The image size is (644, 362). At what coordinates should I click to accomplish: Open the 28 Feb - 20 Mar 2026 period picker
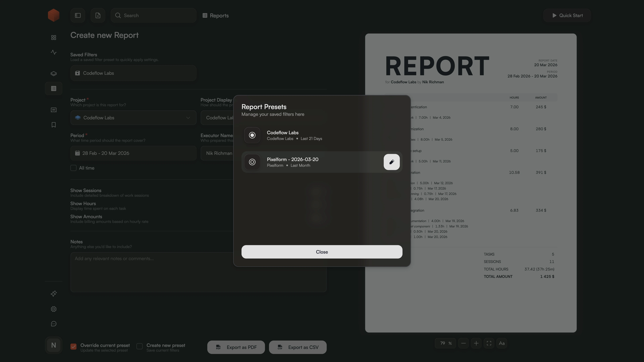coord(133,153)
